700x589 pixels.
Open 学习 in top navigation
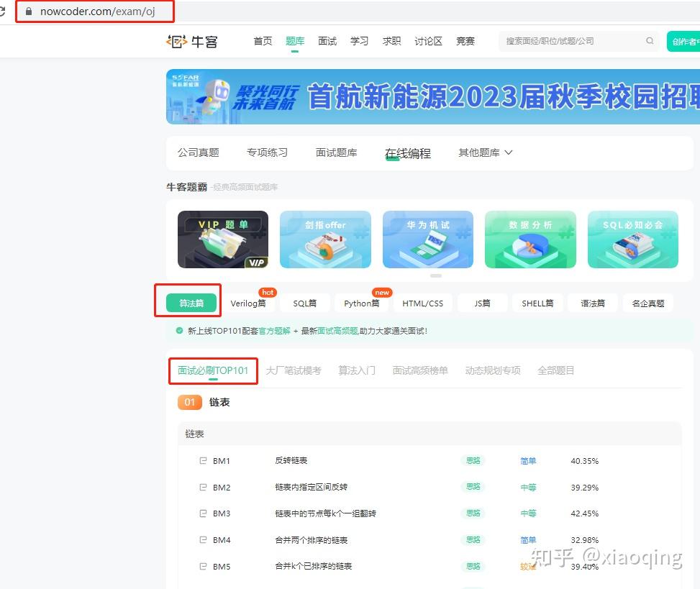pyautogui.click(x=360, y=41)
